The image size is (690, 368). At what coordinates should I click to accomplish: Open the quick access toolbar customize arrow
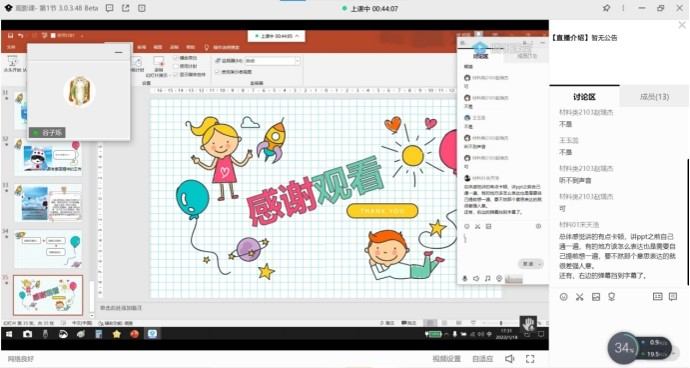point(82,36)
